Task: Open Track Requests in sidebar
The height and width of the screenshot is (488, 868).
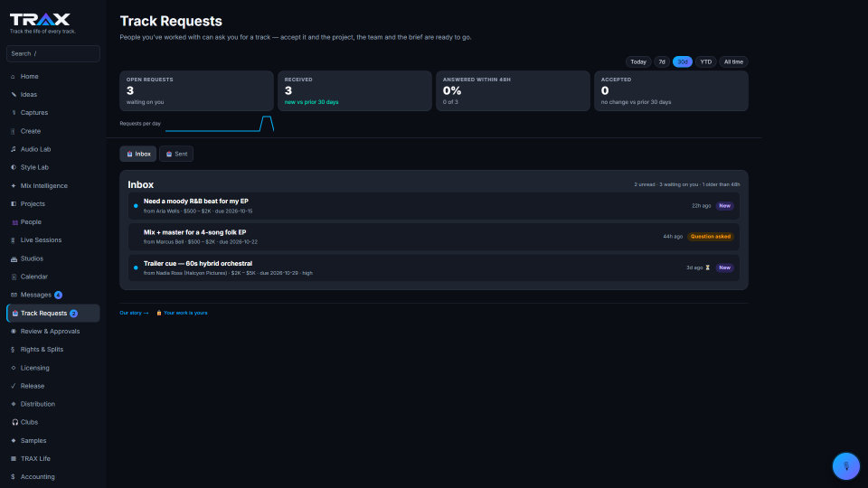Action: point(53,314)
